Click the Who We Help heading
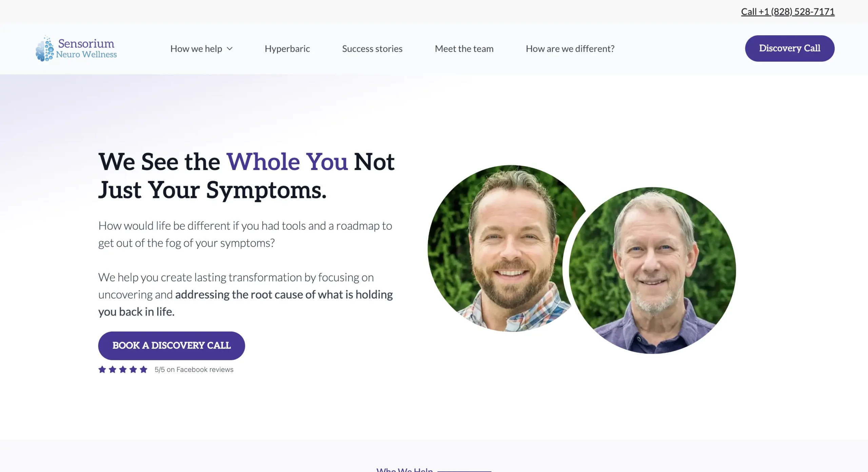 (405, 470)
